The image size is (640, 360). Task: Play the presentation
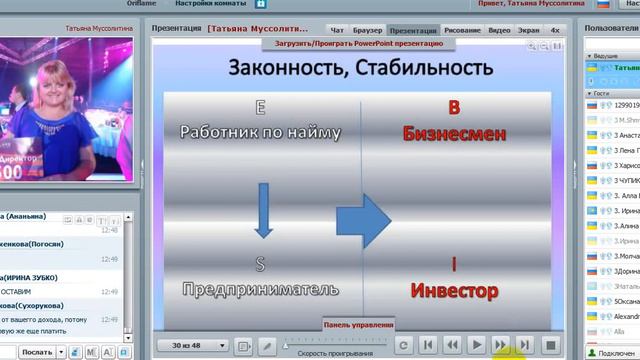pos(476,345)
